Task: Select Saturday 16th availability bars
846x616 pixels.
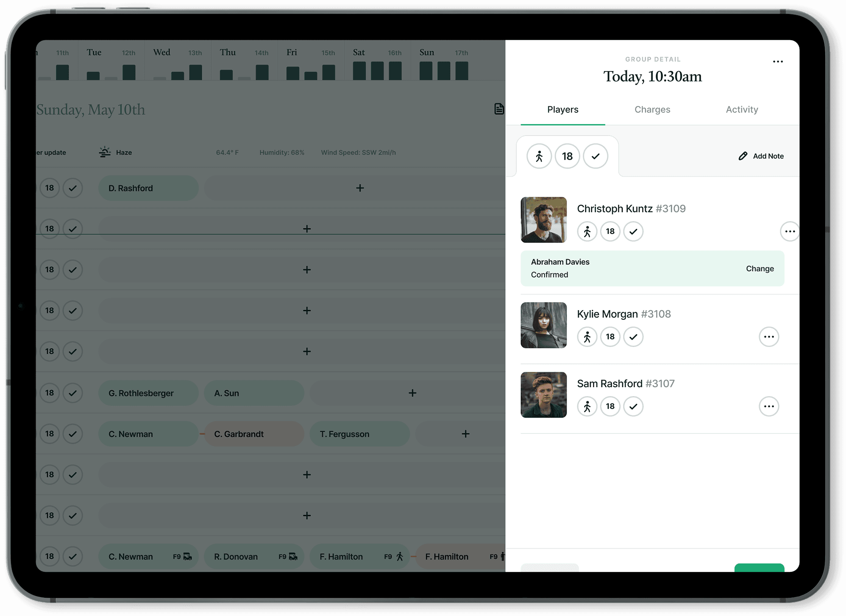Action: [377, 70]
